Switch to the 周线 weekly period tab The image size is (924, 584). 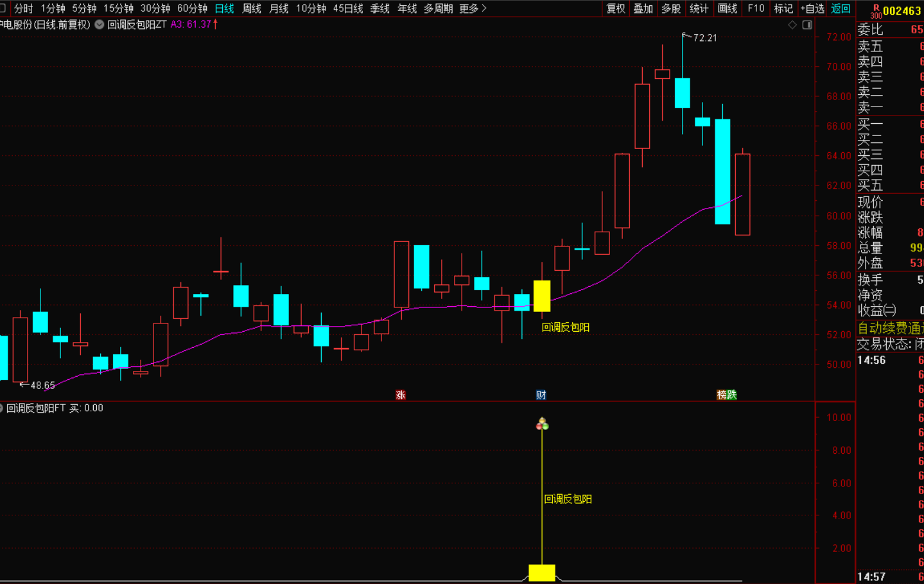coord(252,8)
